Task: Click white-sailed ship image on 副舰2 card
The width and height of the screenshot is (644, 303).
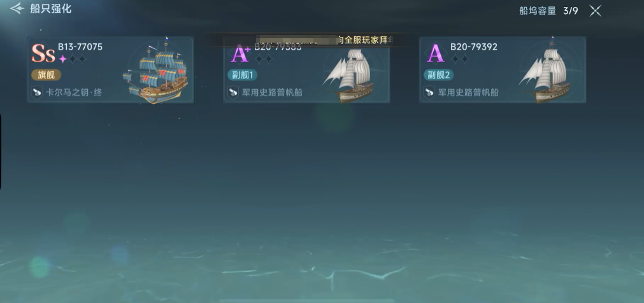Action: 545,71
